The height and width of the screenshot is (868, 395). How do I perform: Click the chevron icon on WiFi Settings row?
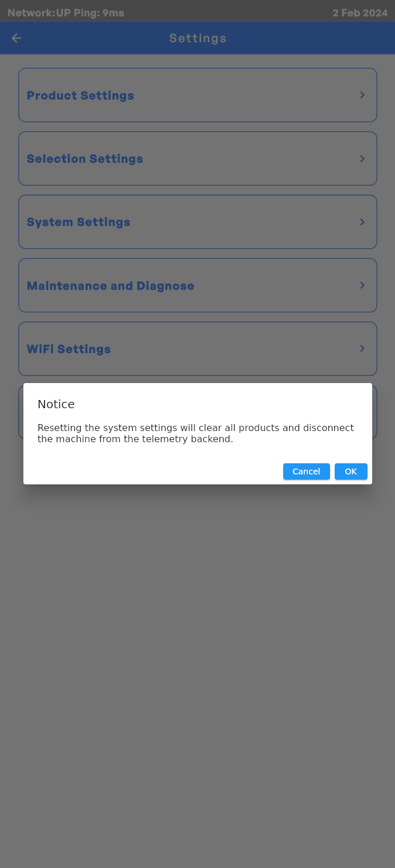(362, 348)
